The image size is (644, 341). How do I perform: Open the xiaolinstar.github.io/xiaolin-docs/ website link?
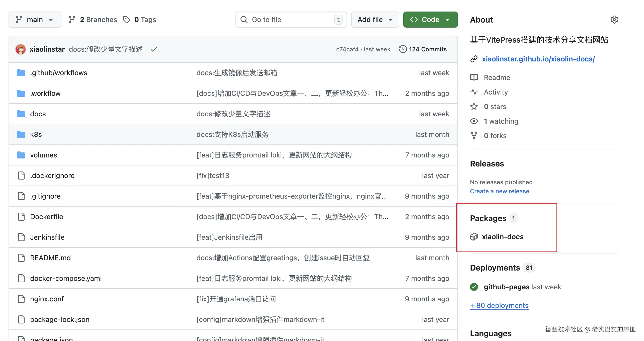[538, 59]
